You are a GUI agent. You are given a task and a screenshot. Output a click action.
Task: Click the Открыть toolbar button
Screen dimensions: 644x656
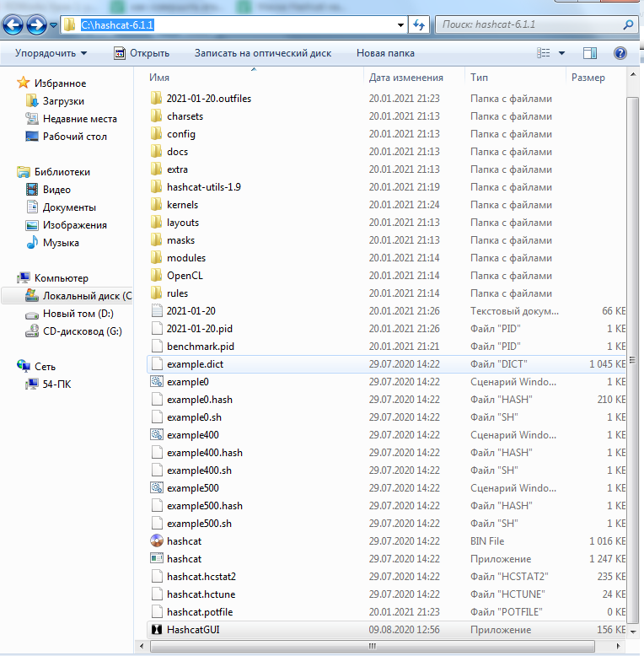pyautogui.click(x=142, y=53)
